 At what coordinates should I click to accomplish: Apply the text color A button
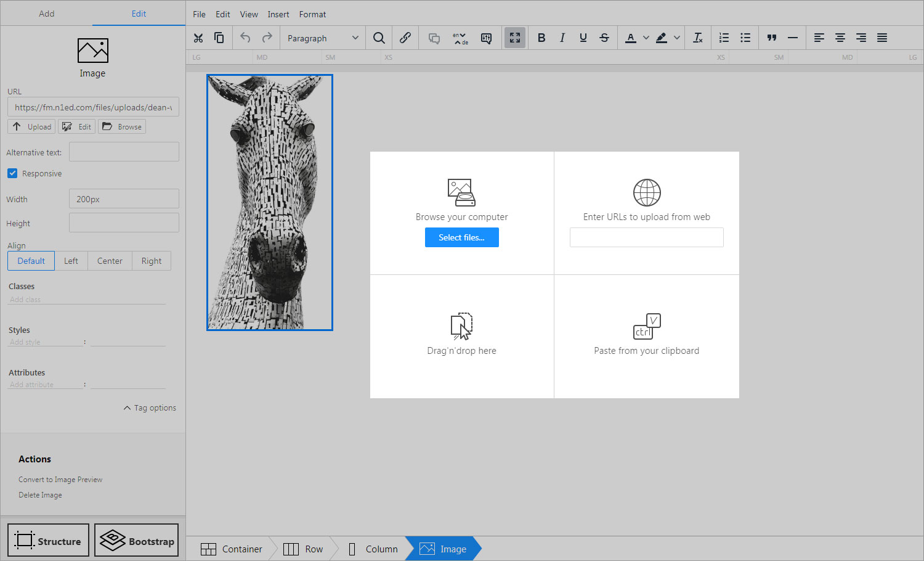pyautogui.click(x=631, y=38)
